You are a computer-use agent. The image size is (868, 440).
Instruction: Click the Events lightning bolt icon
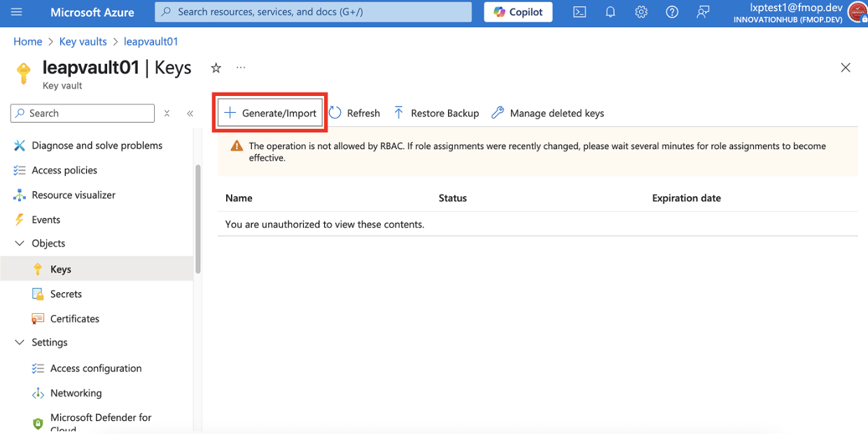(x=20, y=219)
